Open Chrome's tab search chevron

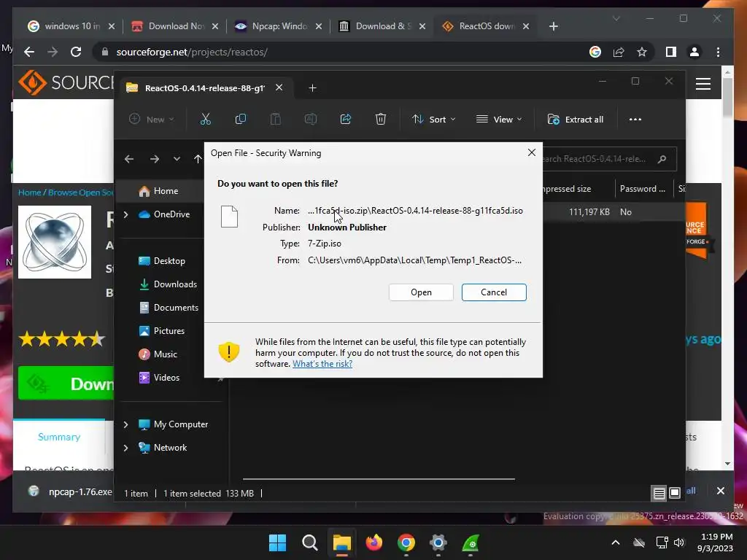coord(616,18)
